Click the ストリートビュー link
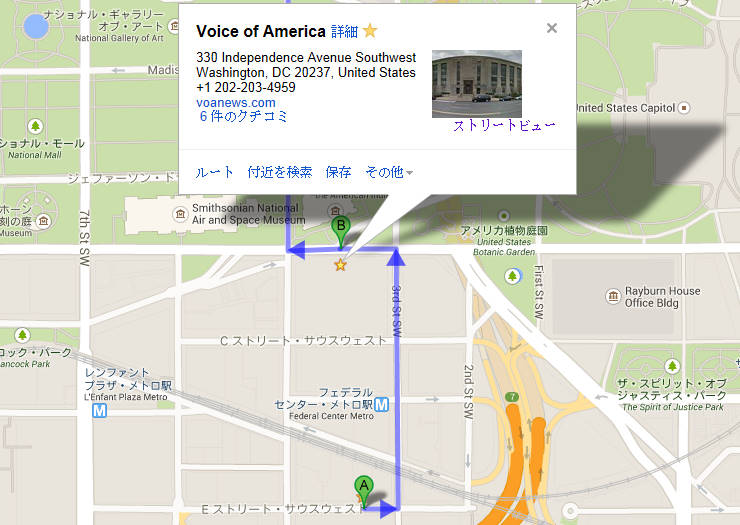The height and width of the screenshot is (525, 740). [x=504, y=126]
